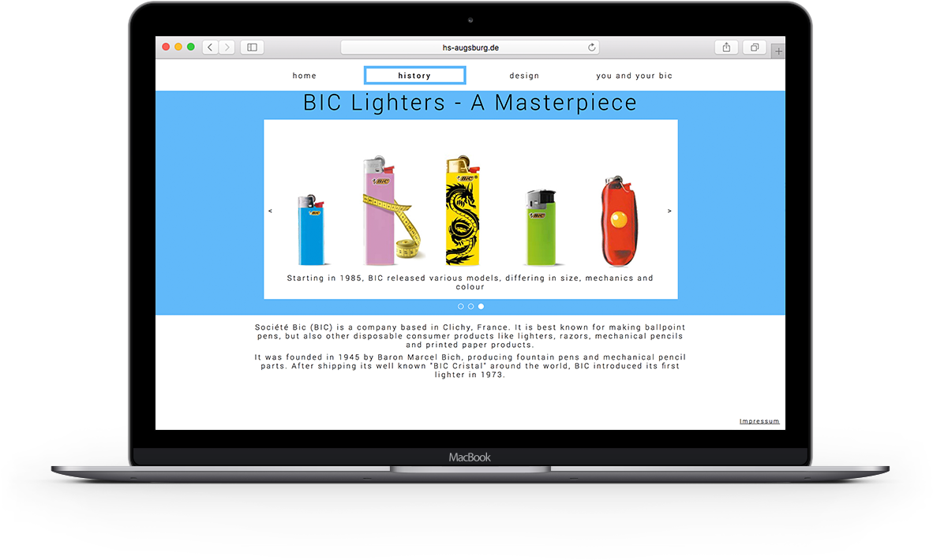
Task: Open the home navigation item
Action: [x=305, y=75]
